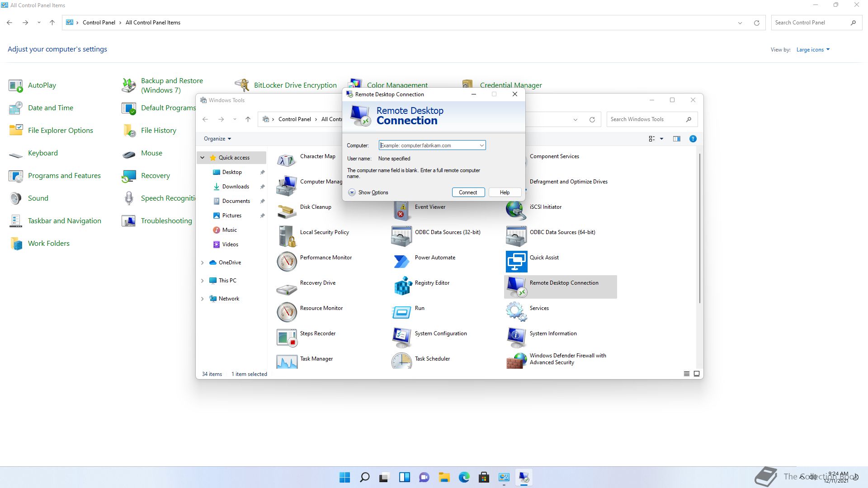Select Pictures in the navigation pane
This screenshot has width=868, height=488.
click(232, 216)
